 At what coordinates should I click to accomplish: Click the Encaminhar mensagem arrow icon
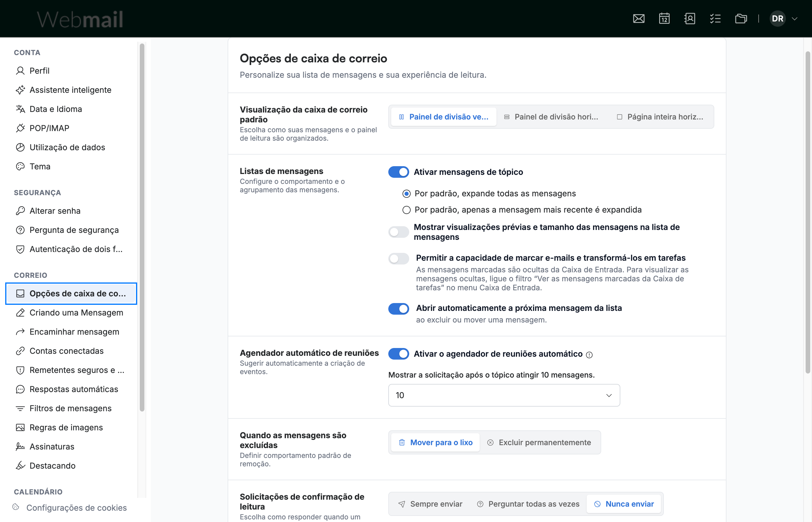pos(20,331)
